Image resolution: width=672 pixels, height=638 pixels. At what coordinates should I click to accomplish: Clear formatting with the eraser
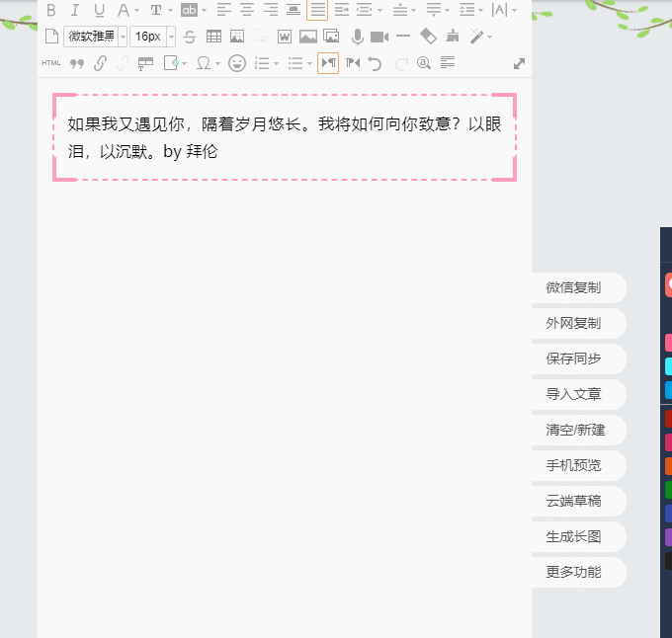[x=428, y=37]
